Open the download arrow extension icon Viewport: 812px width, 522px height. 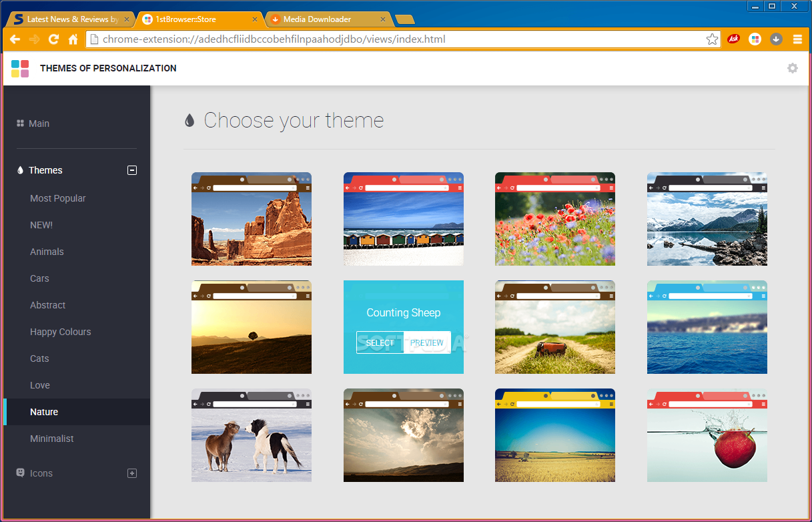click(x=775, y=39)
